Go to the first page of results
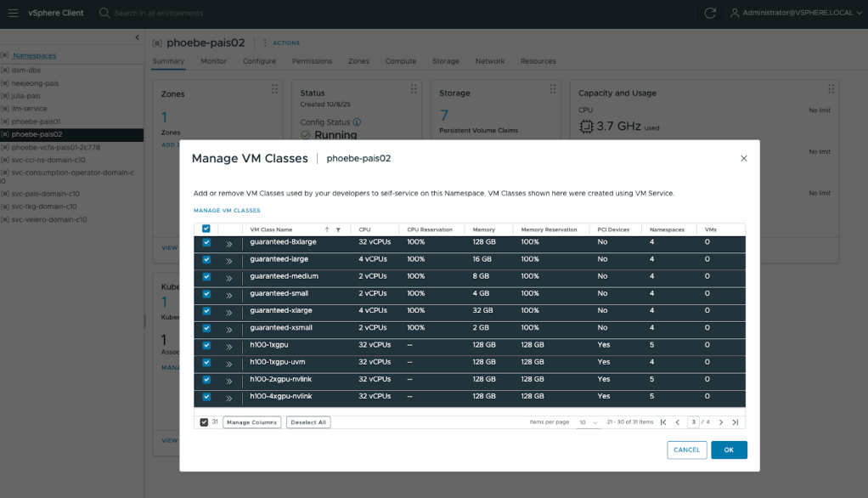Viewport: 868px width, 498px height. 663,422
